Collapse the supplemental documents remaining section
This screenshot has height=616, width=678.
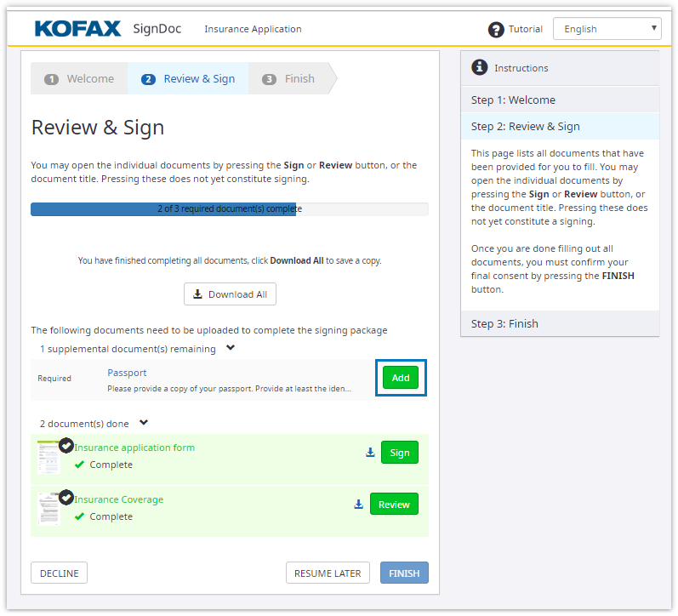tap(230, 348)
